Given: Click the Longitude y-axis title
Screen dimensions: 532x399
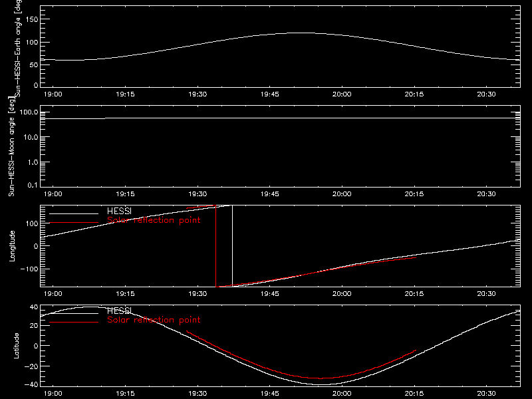Looking at the screenshot, I should pos(12,246).
